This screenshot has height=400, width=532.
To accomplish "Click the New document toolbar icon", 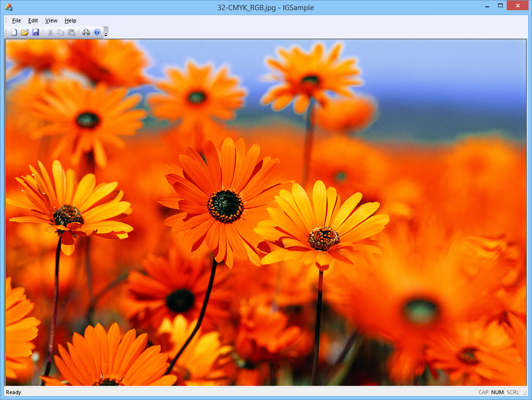I will tap(14, 32).
